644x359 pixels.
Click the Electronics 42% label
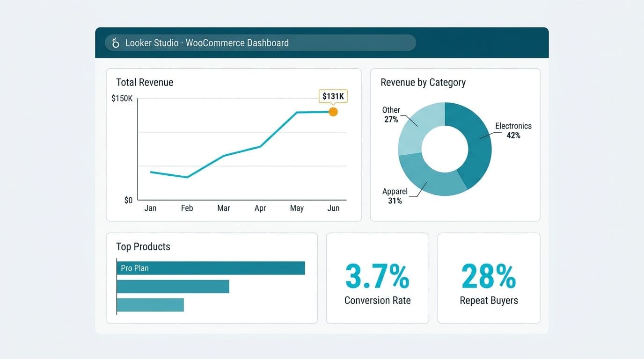pyautogui.click(x=513, y=130)
